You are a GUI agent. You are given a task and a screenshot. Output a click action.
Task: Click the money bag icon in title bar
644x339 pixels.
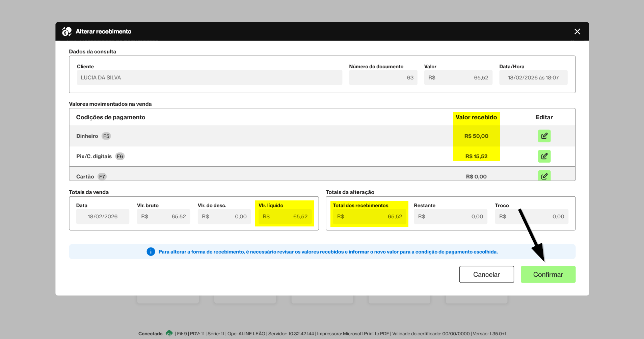coord(67,31)
